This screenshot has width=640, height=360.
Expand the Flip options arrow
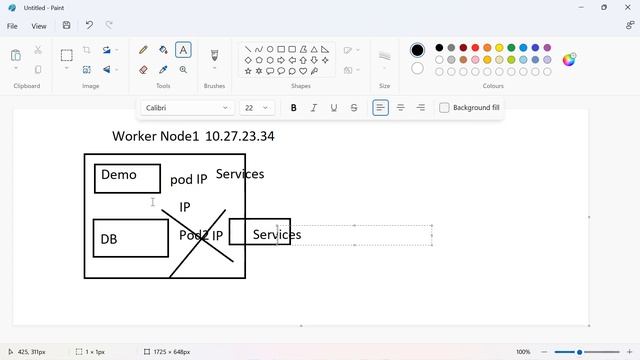click(x=116, y=70)
